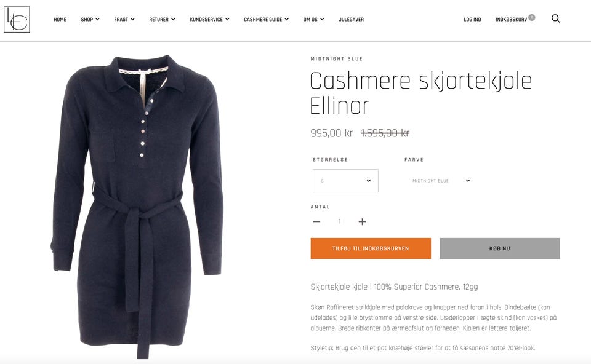Open the Returer menu
The width and height of the screenshot is (591, 364).
tap(162, 19)
